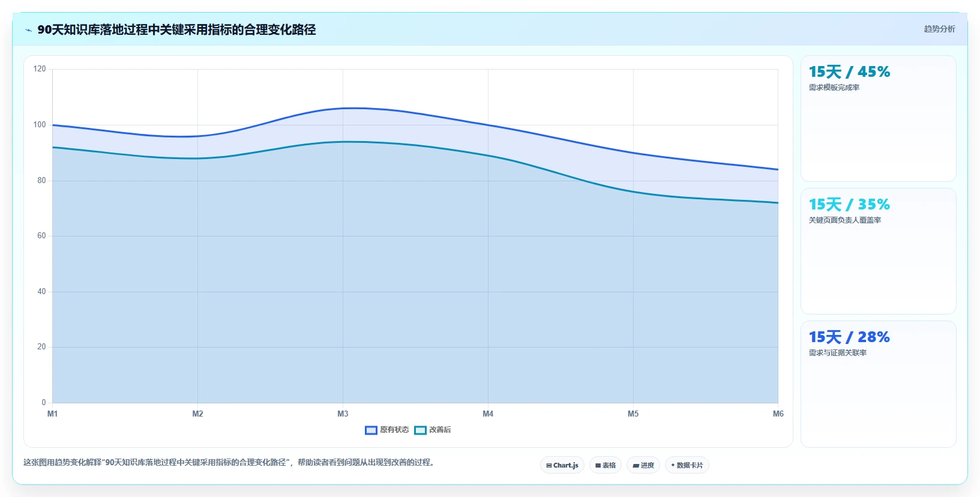This screenshot has width=980, height=497.
Task: Click the 40 y-axis value
Action: (41, 292)
